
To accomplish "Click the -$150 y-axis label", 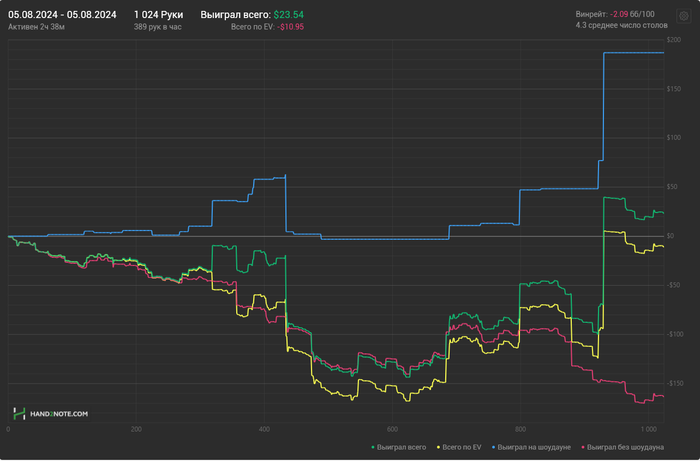I will [x=675, y=383].
